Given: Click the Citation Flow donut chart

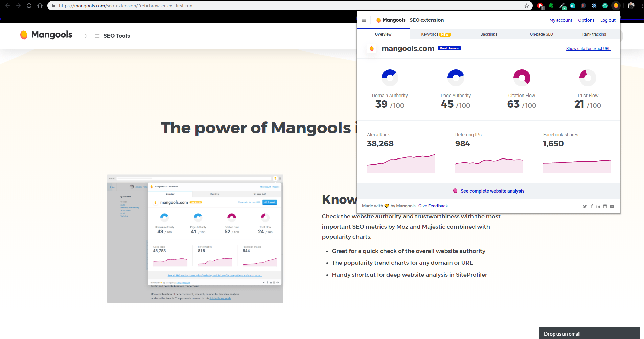Looking at the screenshot, I should coord(522,78).
